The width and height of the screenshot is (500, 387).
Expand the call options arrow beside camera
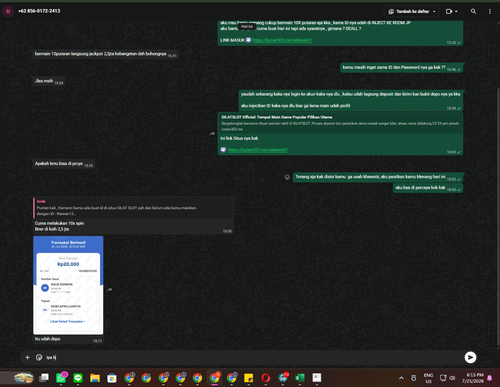tap(456, 11)
